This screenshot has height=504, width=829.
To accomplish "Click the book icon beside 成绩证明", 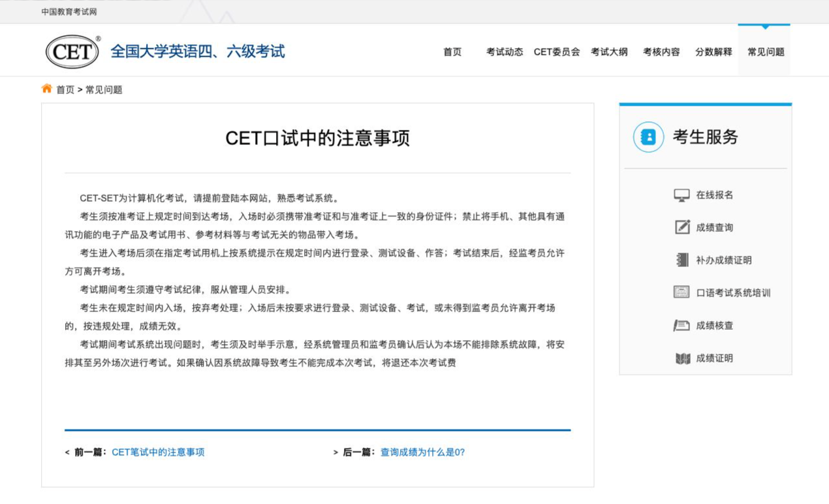I will tap(683, 358).
